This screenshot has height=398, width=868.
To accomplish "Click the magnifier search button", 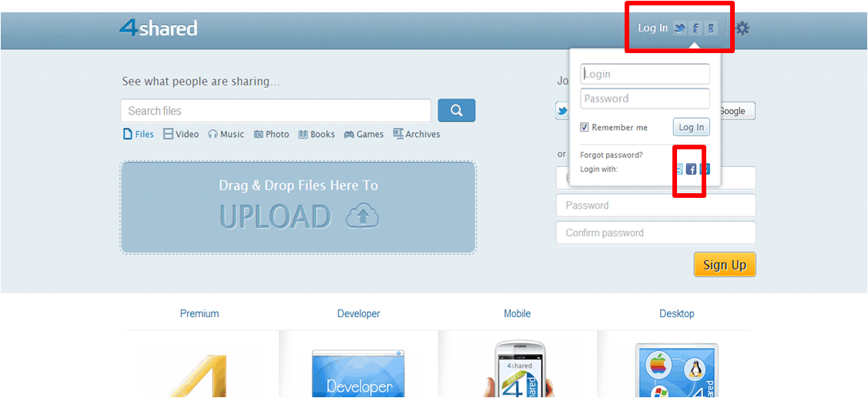I will 457,110.
